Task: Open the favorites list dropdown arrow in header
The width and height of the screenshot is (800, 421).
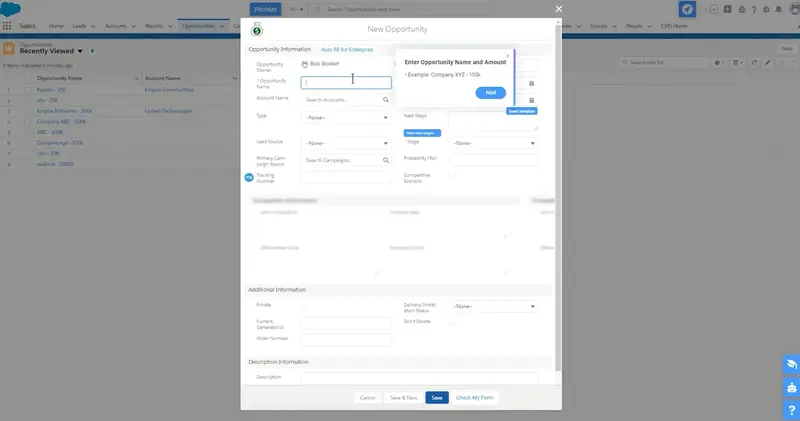Action: tap(714, 10)
